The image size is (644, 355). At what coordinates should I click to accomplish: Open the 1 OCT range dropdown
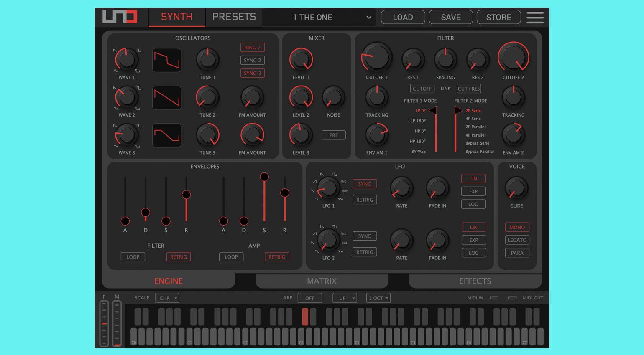point(378,298)
